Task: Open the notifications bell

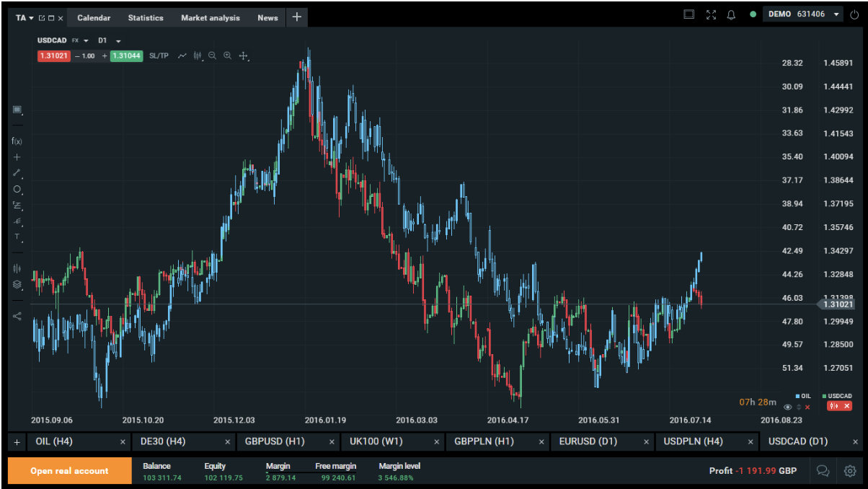Action: coord(731,15)
